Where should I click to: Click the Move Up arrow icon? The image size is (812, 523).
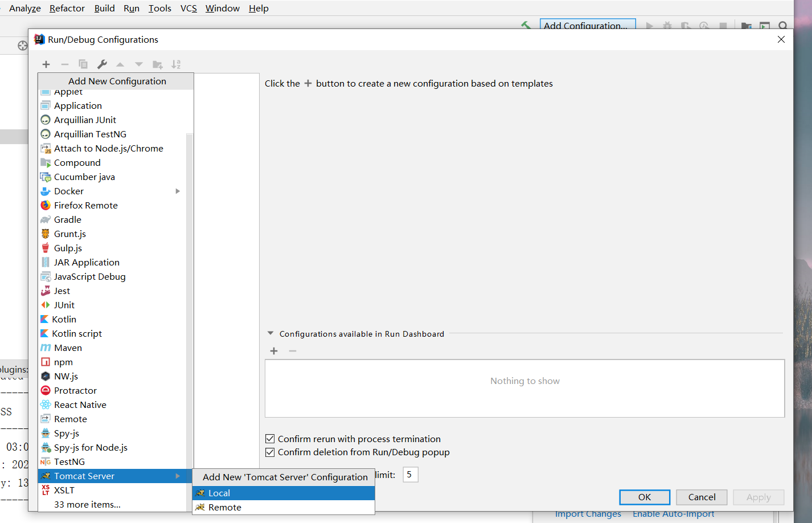click(x=120, y=64)
